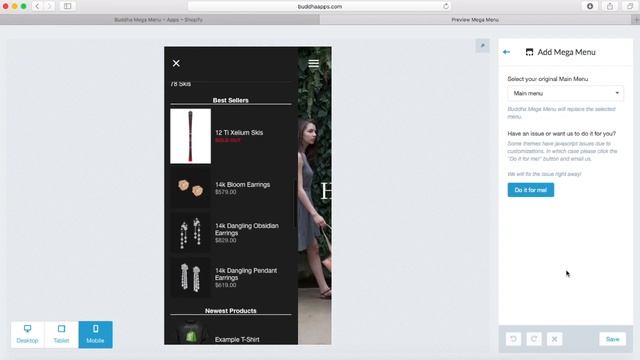Screen dimensions: 640x360
Task: Click the 14k Dangling Pendant Earrings image
Action: pos(191,278)
